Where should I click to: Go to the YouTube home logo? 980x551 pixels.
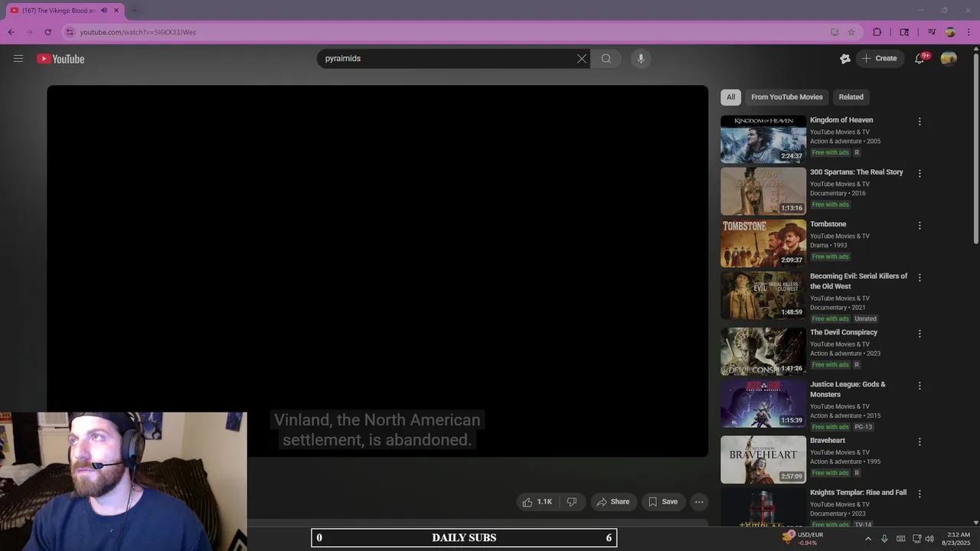(60, 59)
